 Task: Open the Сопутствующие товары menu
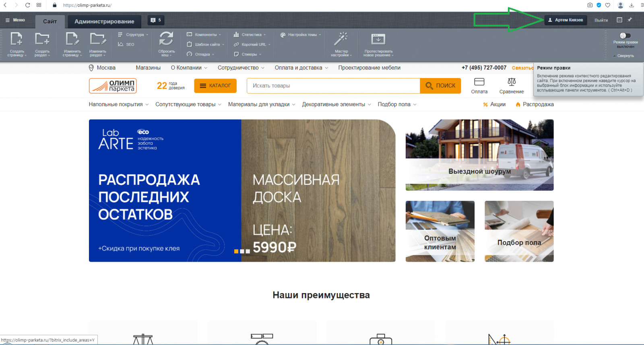[188, 104]
